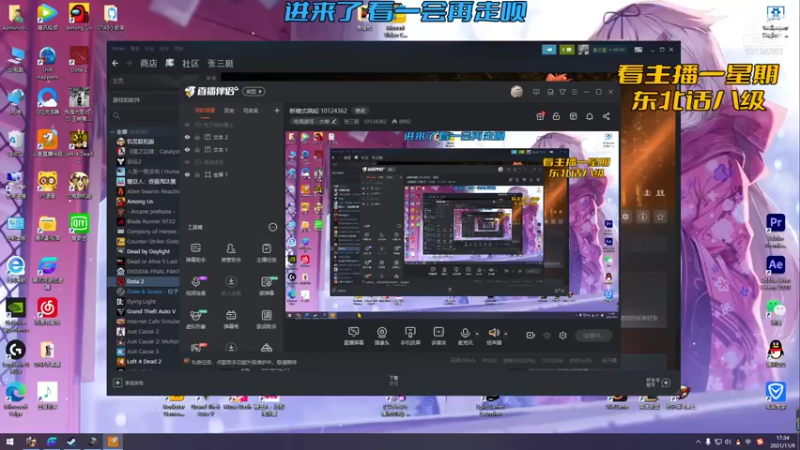Open Steam 社区 community tab
The image size is (800, 450).
point(190,63)
